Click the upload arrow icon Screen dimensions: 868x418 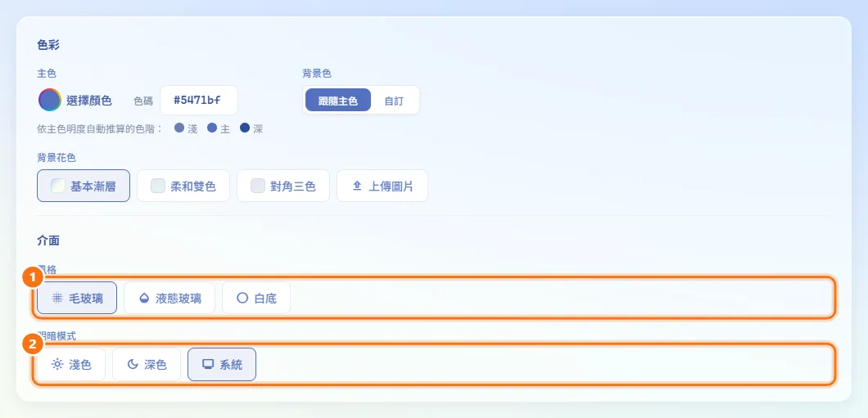pos(357,187)
